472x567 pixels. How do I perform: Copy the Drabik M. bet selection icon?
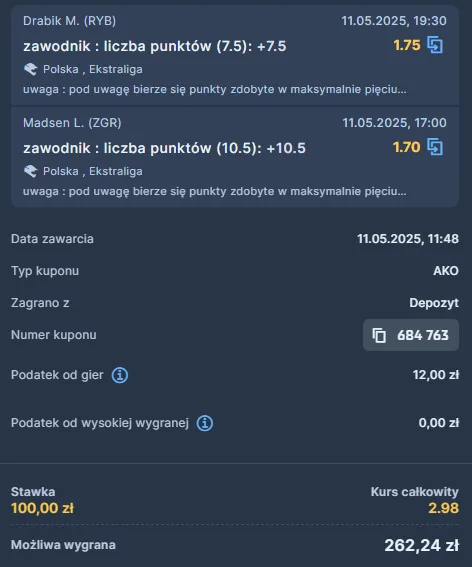(435, 45)
